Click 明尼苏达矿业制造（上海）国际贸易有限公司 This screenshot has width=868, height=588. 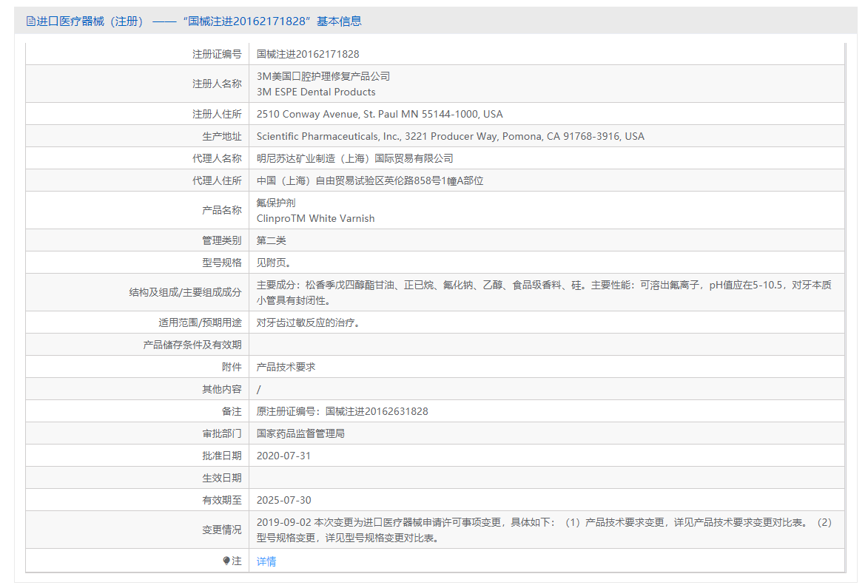pos(355,159)
